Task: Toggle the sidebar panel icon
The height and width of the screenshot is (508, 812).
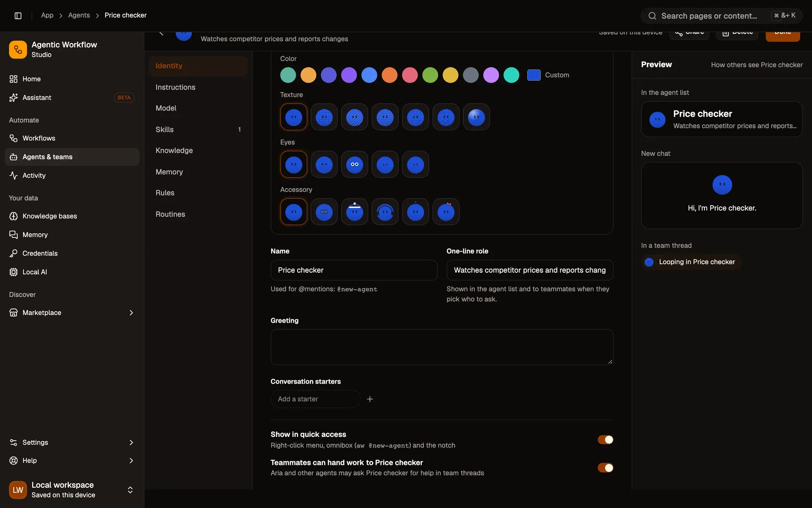Action: [18, 15]
